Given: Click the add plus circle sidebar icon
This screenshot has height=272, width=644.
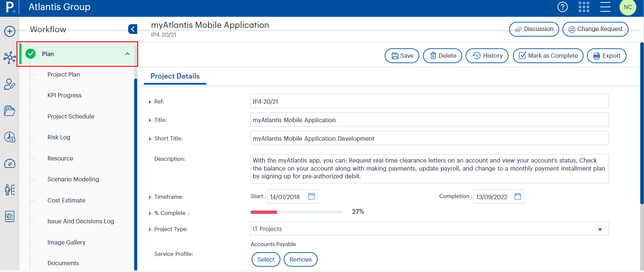Looking at the screenshot, I should point(10,32).
